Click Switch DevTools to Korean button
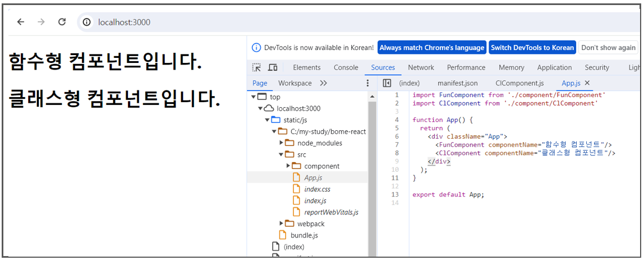This screenshot has height=260, width=644. pyautogui.click(x=532, y=48)
